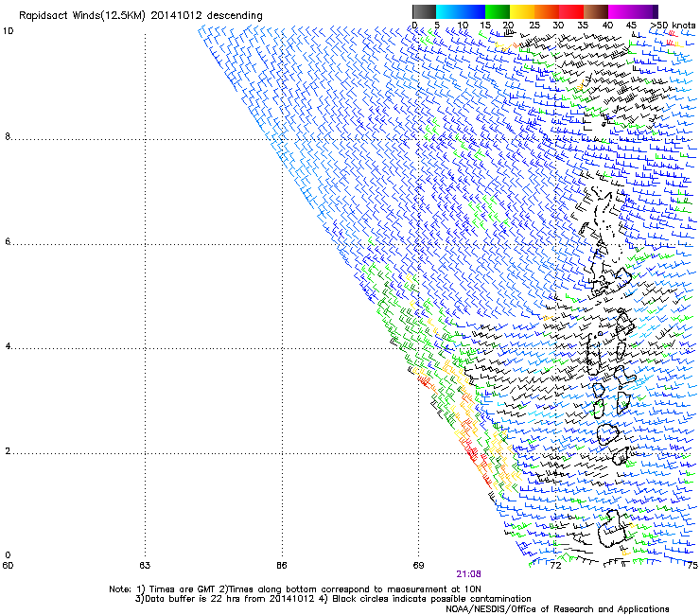700x615 pixels.
Task: Click the legend scale label '35'
Action: click(583, 26)
